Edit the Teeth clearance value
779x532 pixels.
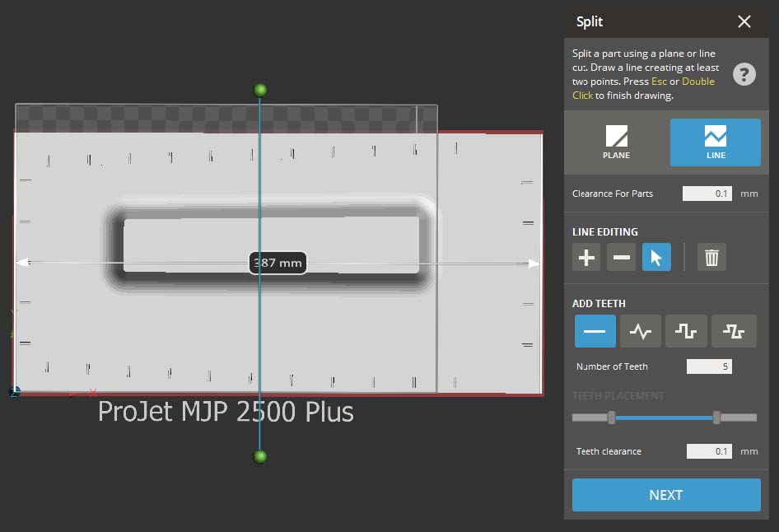pos(708,451)
